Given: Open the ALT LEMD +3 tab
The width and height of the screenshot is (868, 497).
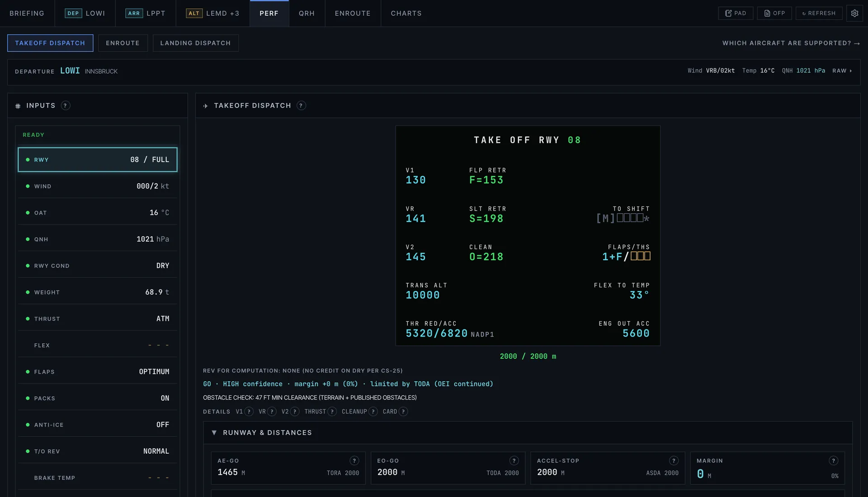Looking at the screenshot, I should click(213, 14).
